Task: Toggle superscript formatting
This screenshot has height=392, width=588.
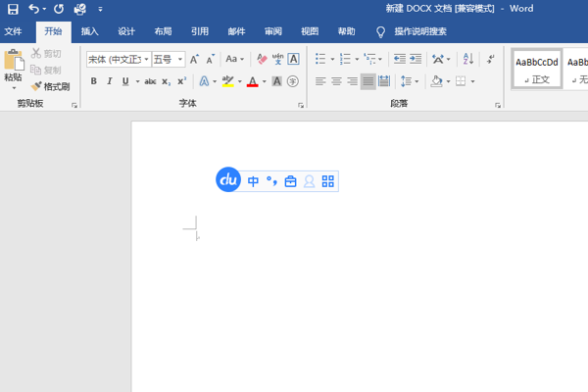Action: pos(182,81)
